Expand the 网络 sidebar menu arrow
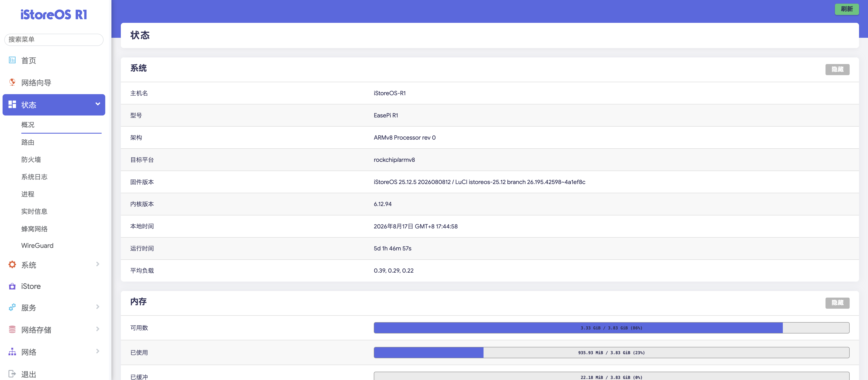868x380 pixels. coord(98,351)
